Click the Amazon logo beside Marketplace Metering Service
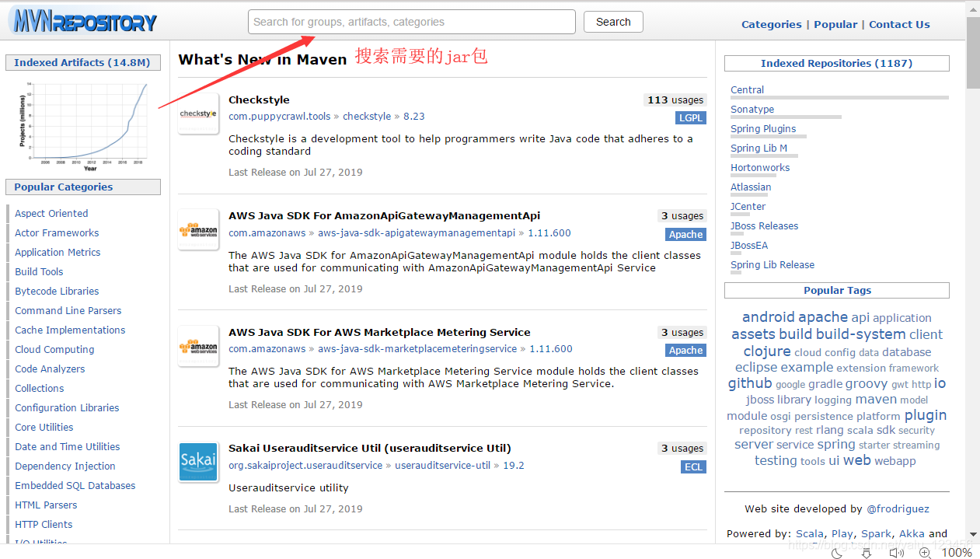This screenshot has width=980, height=559. [x=198, y=346]
